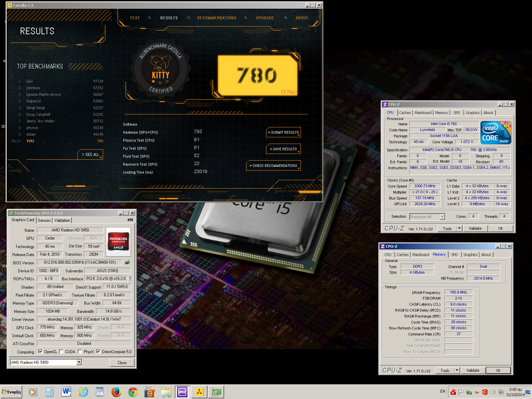
Task: Click the Driver Version field in GPU-Z
Action: point(84,319)
